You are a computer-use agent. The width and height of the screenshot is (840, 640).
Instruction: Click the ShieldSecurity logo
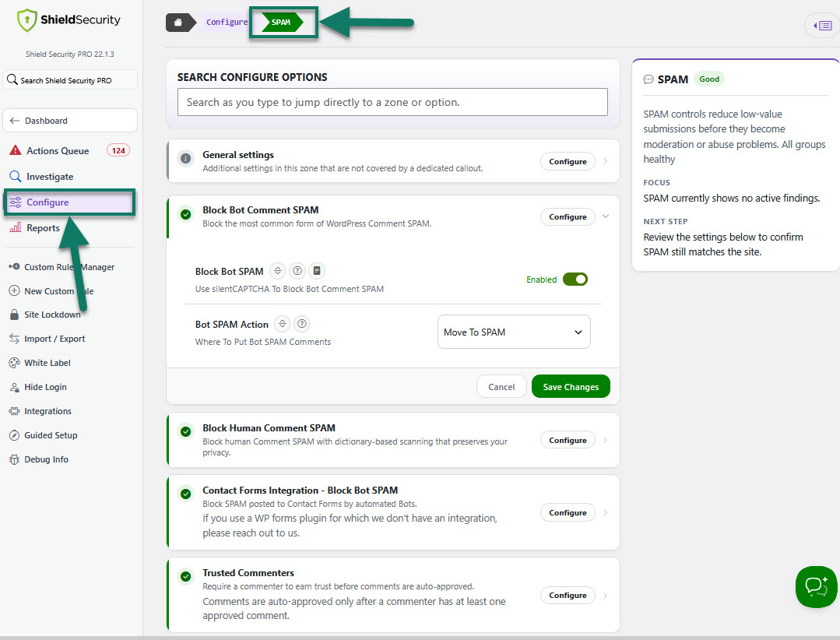point(69,20)
